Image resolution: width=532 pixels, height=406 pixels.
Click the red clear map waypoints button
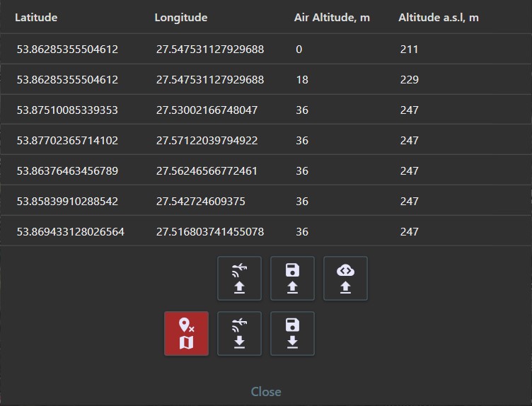coord(186,333)
